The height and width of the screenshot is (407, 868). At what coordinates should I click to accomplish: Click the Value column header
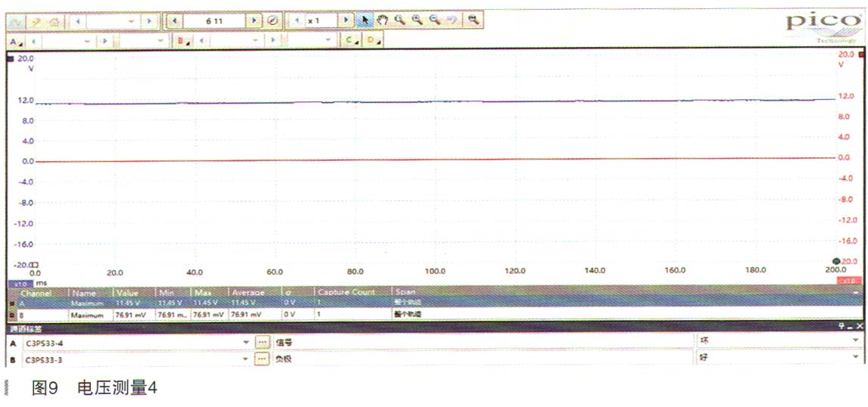(135, 292)
